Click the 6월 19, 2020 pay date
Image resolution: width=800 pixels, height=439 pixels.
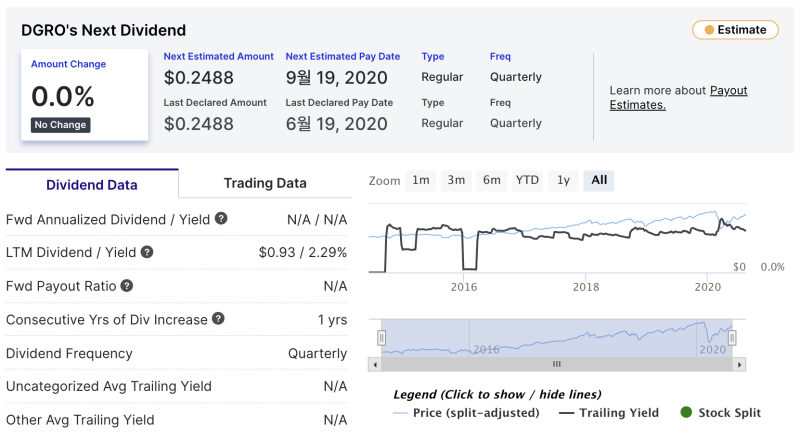click(336, 124)
